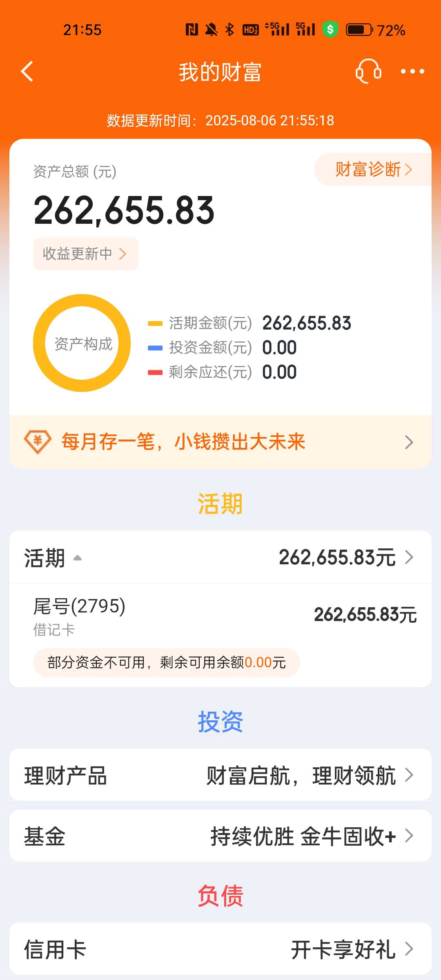
Task: Open the 财富诊断 button
Action: pos(373,169)
